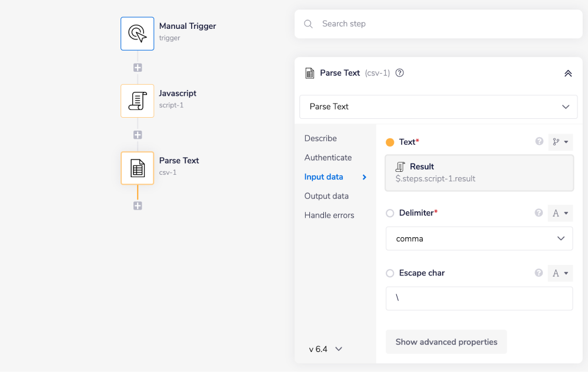Toggle the Delimiter radio button
The width and height of the screenshot is (588, 372).
[x=390, y=213]
